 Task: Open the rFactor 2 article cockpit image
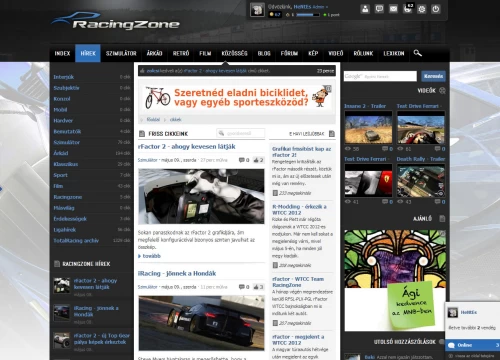point(201,196)
